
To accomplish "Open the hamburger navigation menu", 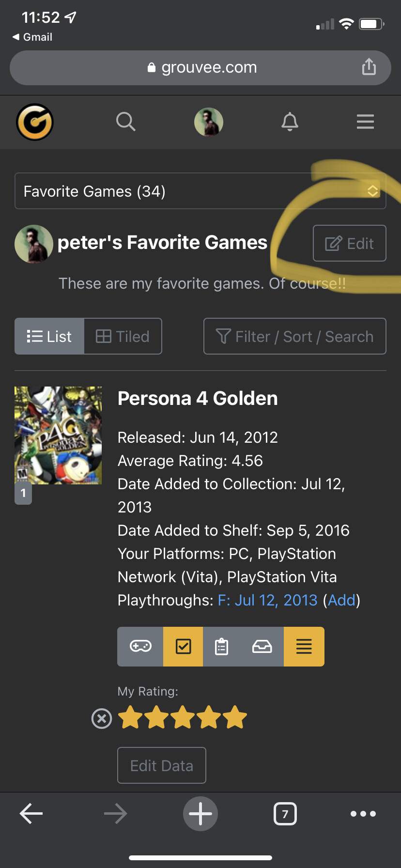I will click(x=365, y=122).
